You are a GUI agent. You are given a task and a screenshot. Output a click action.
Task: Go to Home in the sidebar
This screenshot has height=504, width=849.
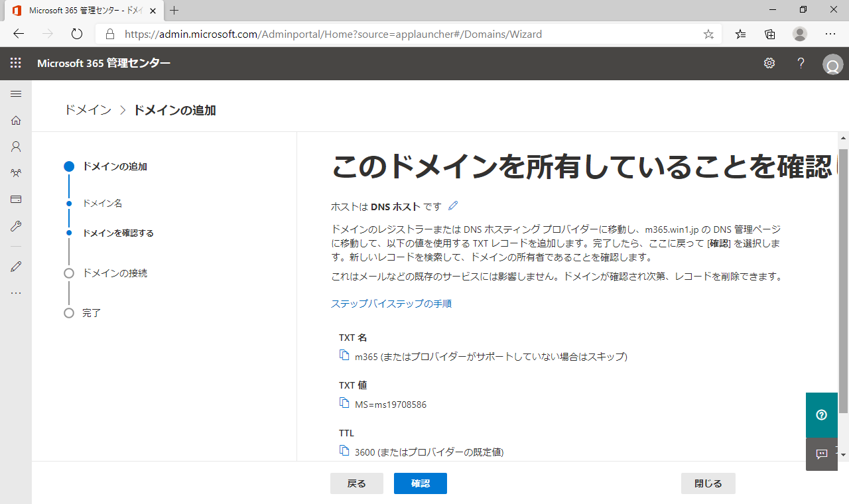point(16,120)
